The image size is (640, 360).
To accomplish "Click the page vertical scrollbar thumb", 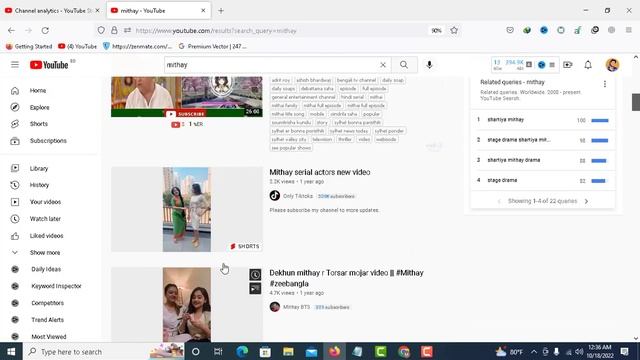I will [x=636, y=102].
